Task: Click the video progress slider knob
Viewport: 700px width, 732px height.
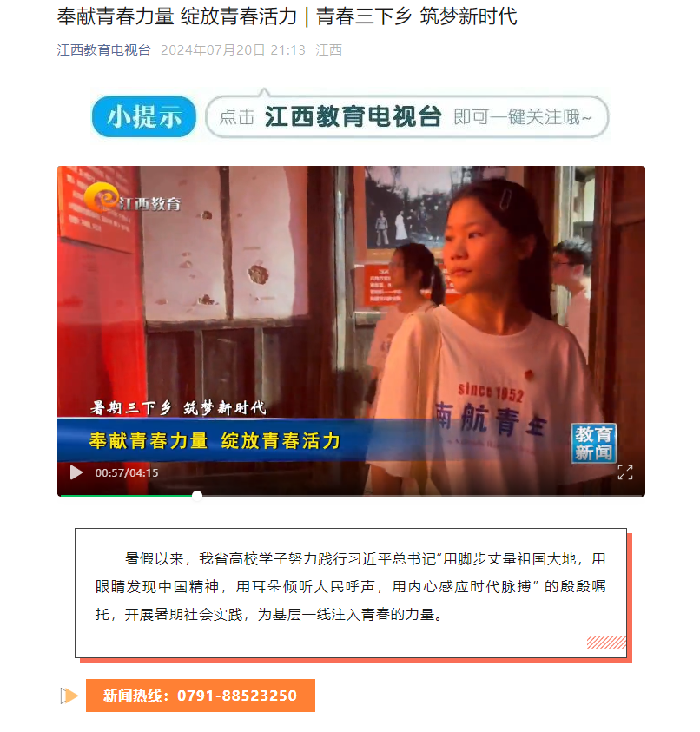Action: point(197,495)
